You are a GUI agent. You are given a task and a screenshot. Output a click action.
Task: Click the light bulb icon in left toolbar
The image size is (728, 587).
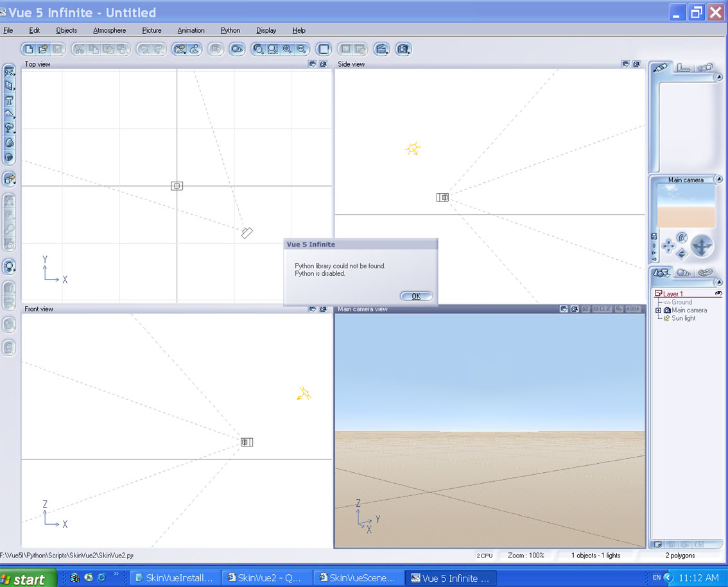[x=10, y=266]
